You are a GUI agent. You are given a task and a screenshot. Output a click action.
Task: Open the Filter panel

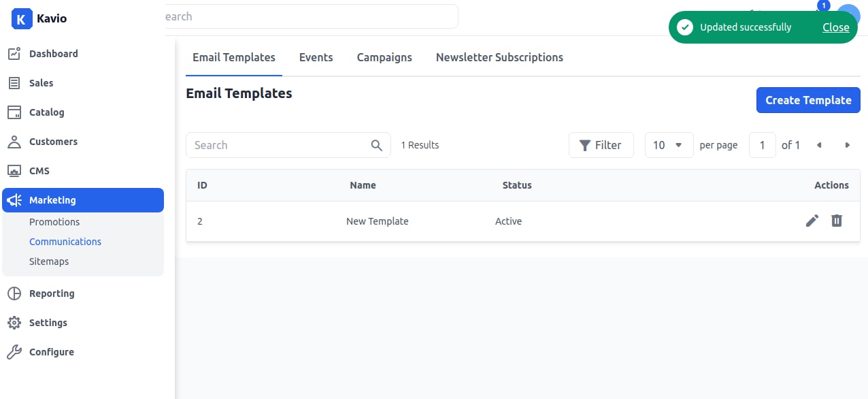(x=601, y=145)
